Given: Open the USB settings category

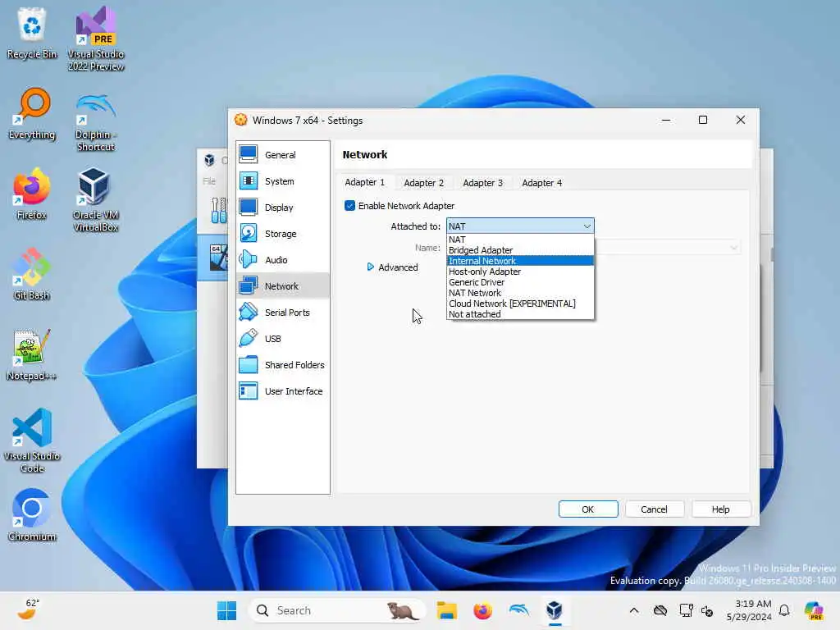Looking at the screenshot, I should tap(282, 339).
